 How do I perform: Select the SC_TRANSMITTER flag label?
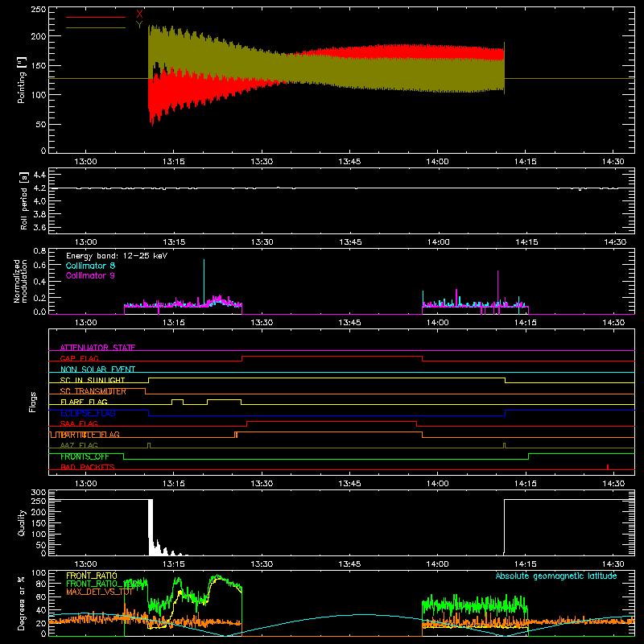tap(93, 391)
